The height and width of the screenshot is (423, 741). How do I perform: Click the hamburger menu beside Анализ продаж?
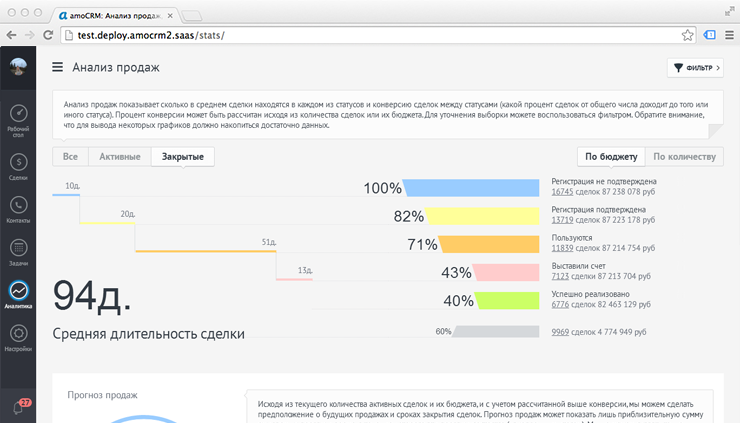[58, 68]
